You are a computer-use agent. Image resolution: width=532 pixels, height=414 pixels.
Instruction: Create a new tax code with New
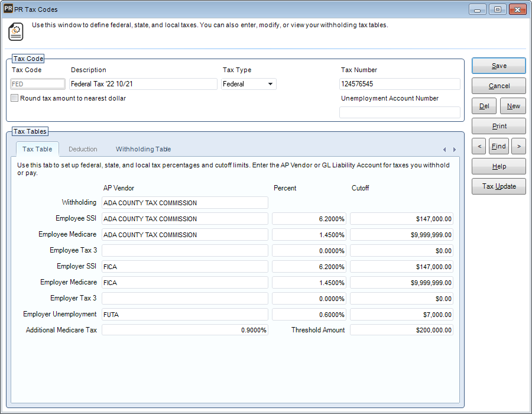coord(513,106)
